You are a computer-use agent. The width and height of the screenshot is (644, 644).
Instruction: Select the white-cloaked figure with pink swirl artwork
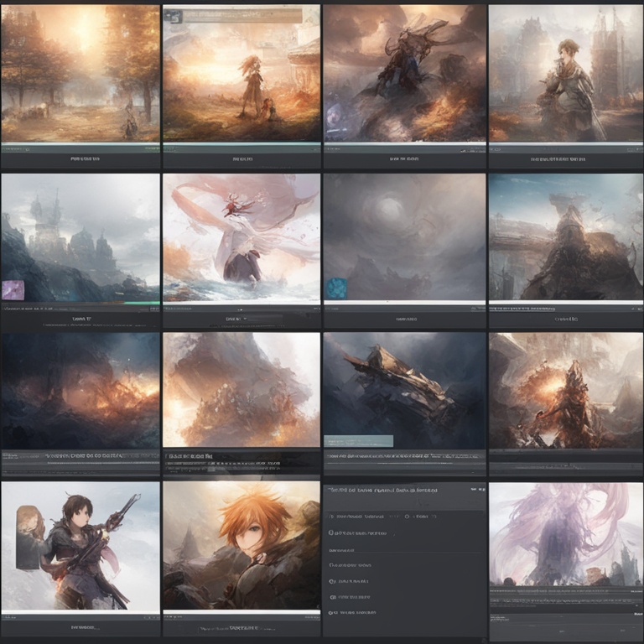(241, 237)
